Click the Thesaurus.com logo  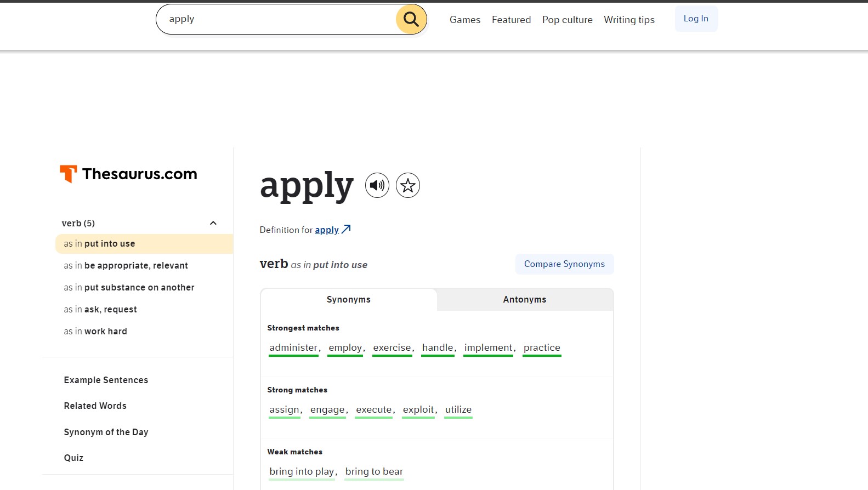coord(128,174)
